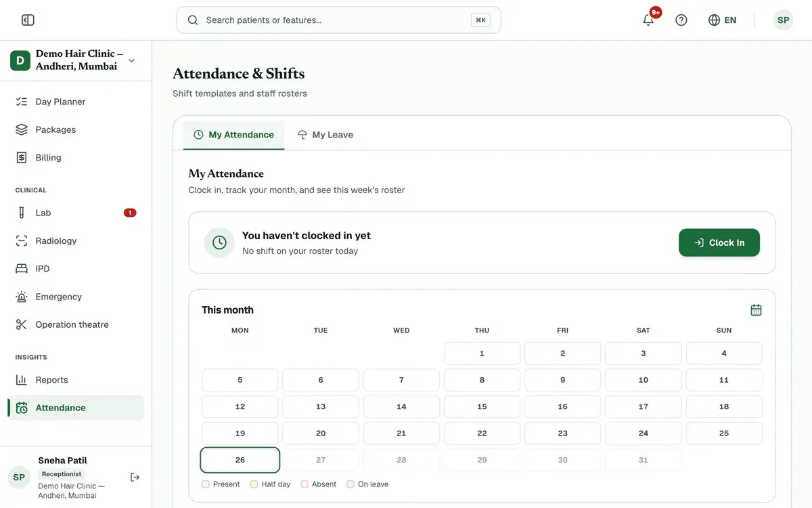Open the SP profile avatar in the top bar
The height and width of the screenshot is (508, 812).
[783, 20]
